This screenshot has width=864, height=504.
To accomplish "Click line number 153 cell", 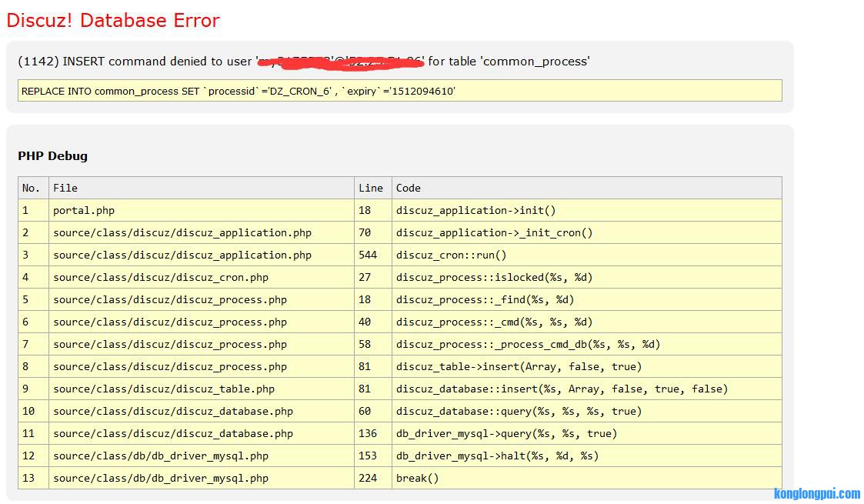I will 373,456.
